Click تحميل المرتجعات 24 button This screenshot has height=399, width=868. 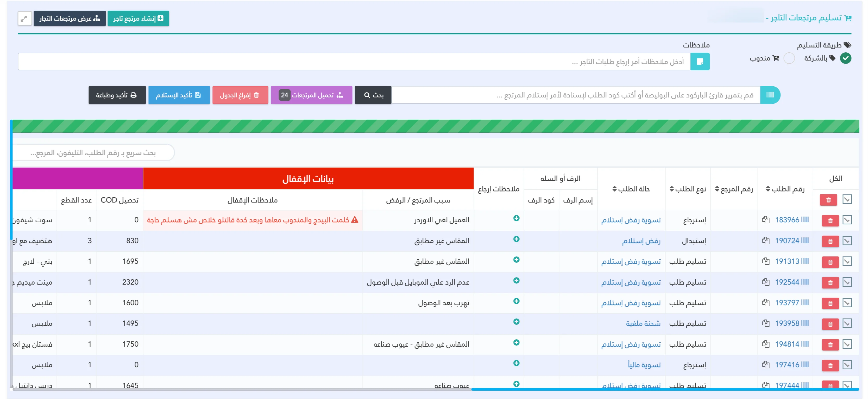pos(311,95)
